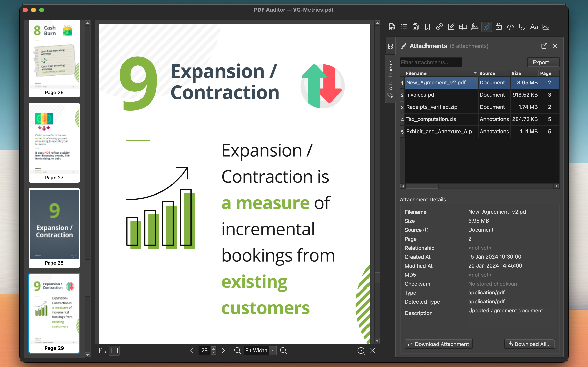Open the document security lock tool
588x367 pixels.
pyautogui.click(x=499, y=27)
